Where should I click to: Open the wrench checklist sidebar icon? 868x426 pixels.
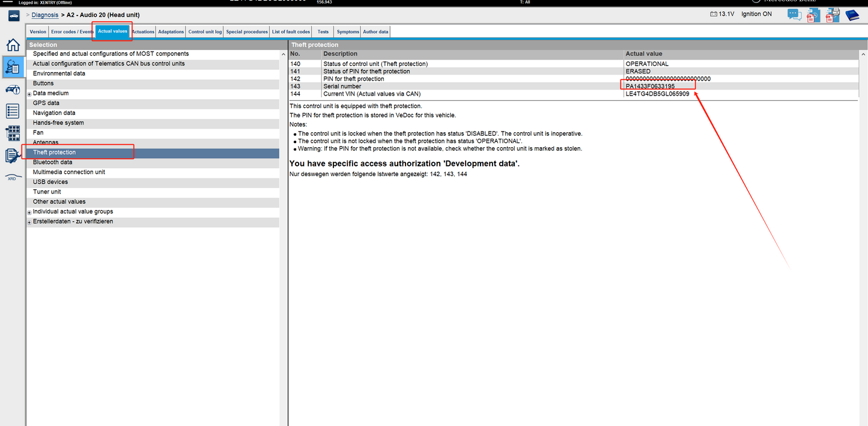pyautogui.click(x=13, y=156)
